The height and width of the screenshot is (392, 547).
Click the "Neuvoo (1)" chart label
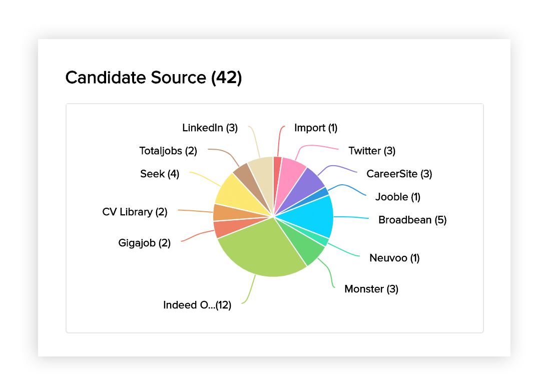(x=394, y=258)
